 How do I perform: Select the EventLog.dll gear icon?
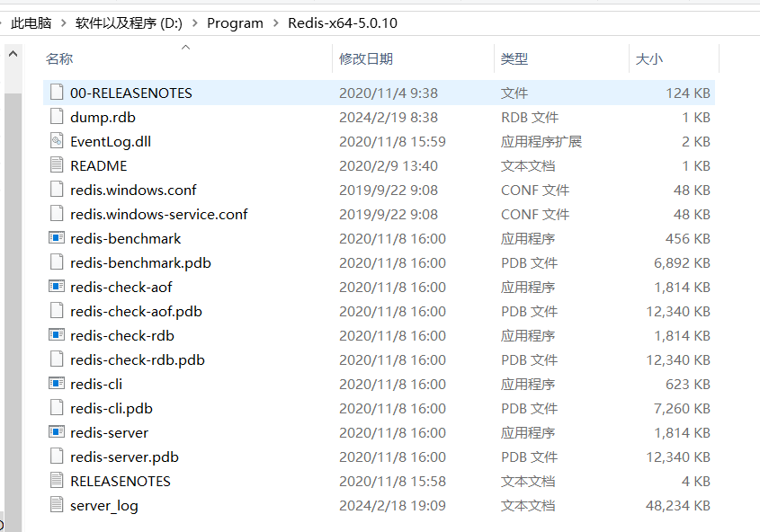57,140
